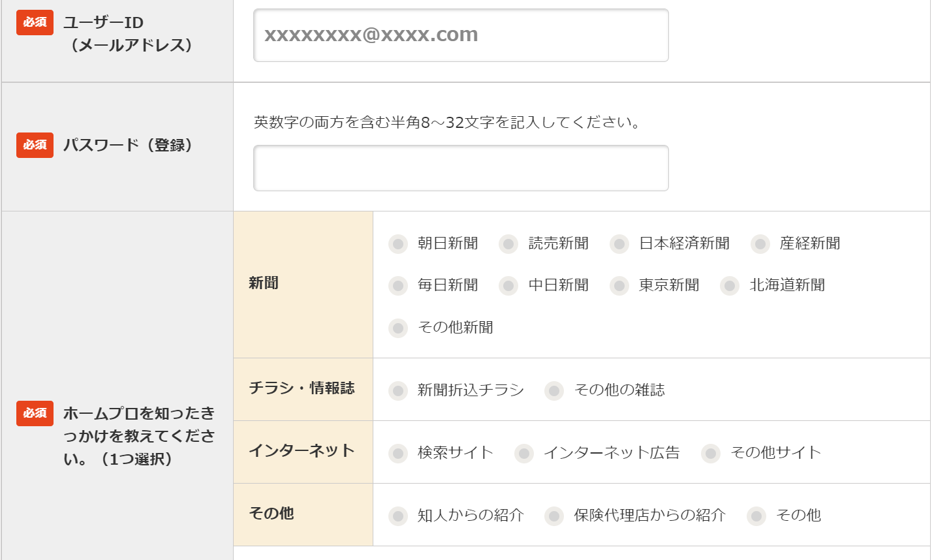Click the user ID email address field
Image resolution: width=934 pixels, height=560 pixels.
tap(461, 35)
